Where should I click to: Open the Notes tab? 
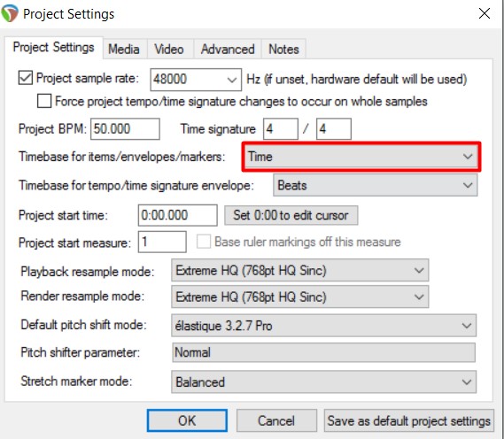coord(283,50)
